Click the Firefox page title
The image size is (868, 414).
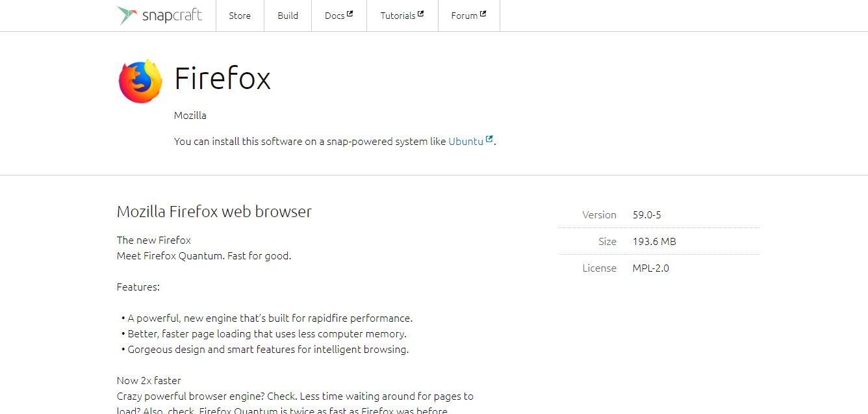click(x=222, y=79)
